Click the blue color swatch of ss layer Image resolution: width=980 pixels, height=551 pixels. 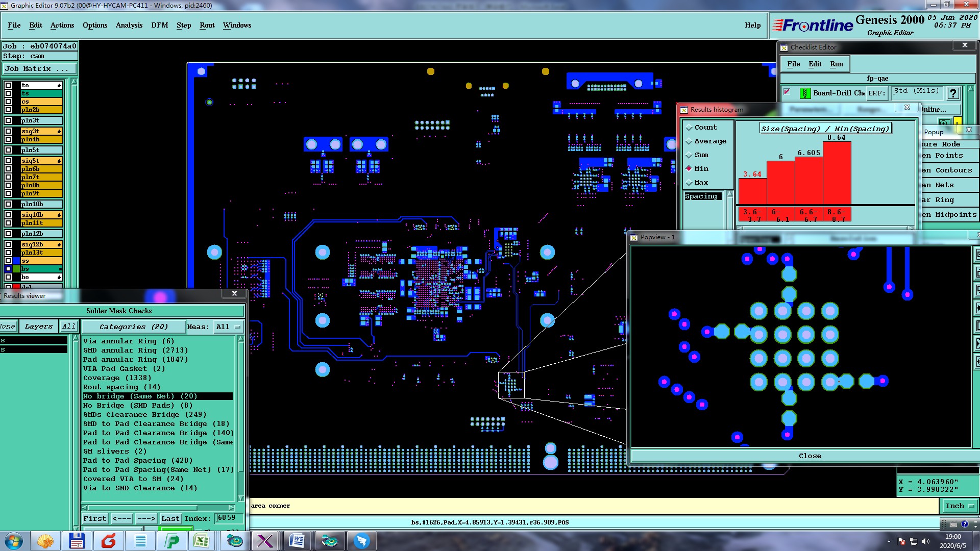pyautogui.click(x=16, y=261)
